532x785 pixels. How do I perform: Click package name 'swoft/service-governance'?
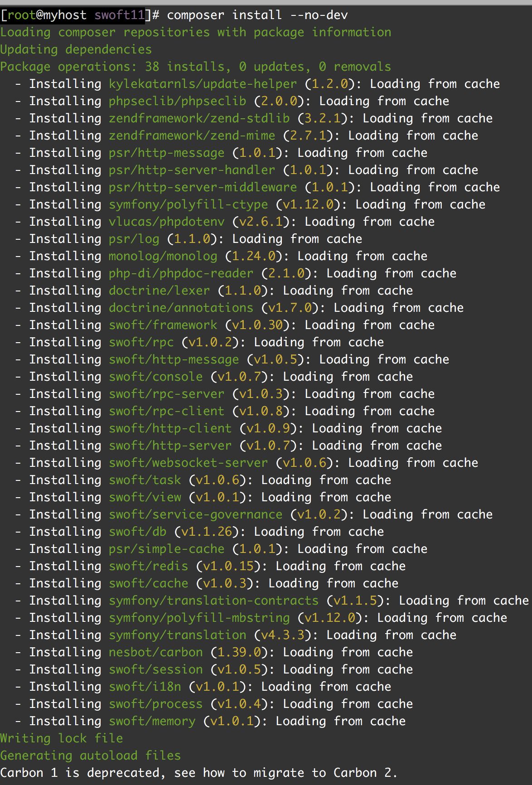(x=196, y=515)
